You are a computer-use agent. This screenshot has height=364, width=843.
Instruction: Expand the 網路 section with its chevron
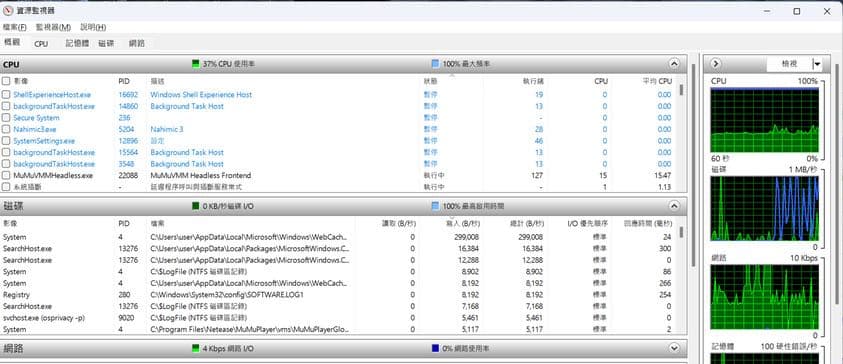[674, 348]
